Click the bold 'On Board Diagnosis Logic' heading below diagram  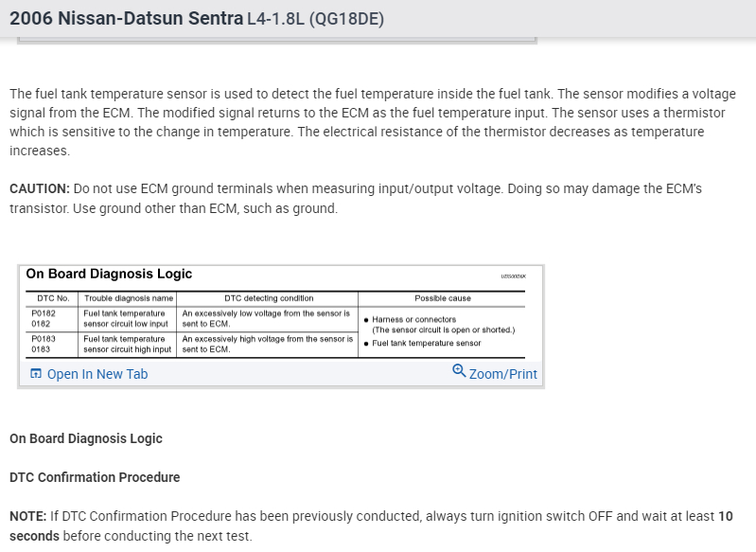tap(86, 438)
